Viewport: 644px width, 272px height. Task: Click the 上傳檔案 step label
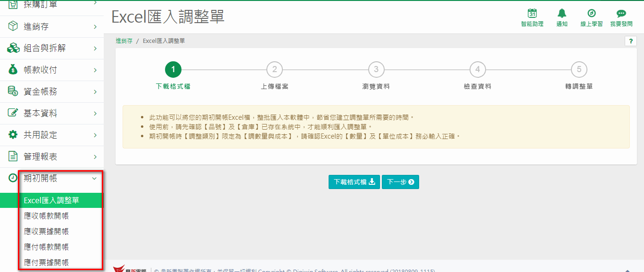tap(274, 87)
